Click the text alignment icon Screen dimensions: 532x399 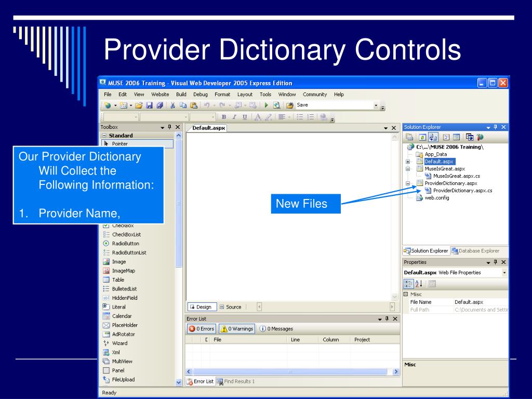click(282, 117)
